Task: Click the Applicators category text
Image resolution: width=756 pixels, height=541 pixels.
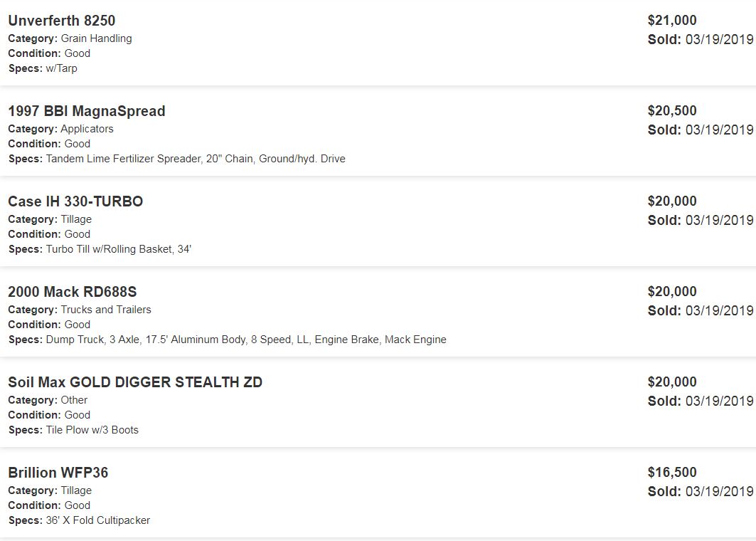Action: point(87,129)
